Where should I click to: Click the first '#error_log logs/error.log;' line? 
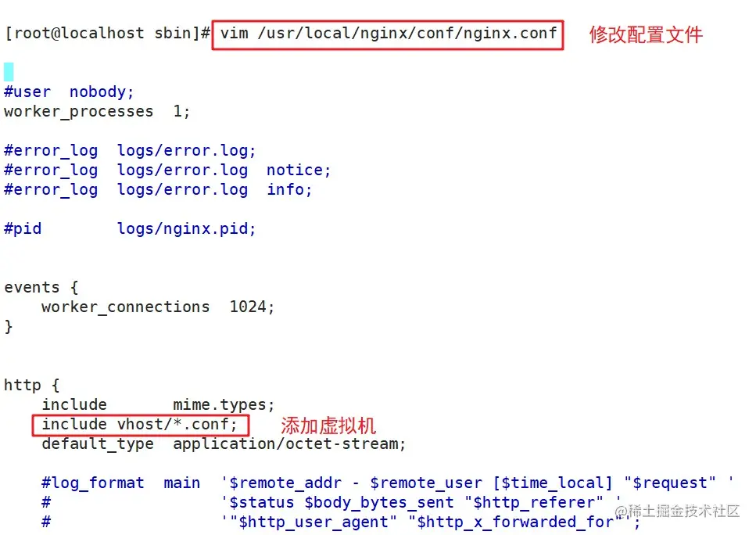(130, 151)
